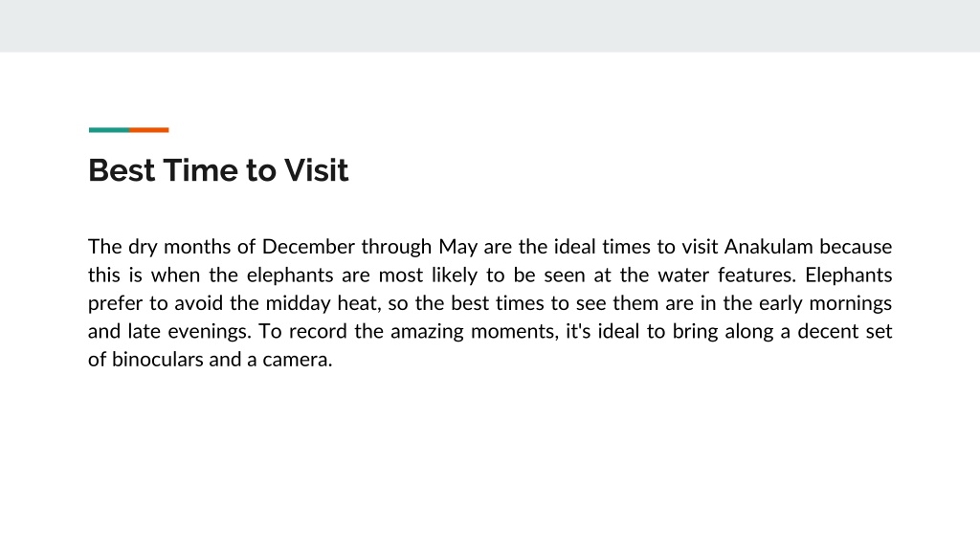Click the word 'amazing' in the fourth line

tap(427, 332)
